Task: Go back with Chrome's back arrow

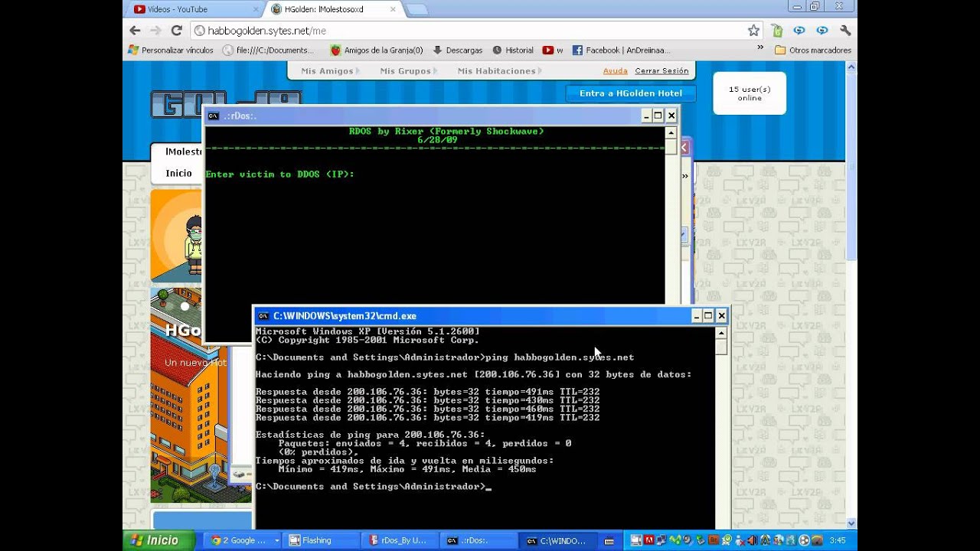Action: (135, 31)
